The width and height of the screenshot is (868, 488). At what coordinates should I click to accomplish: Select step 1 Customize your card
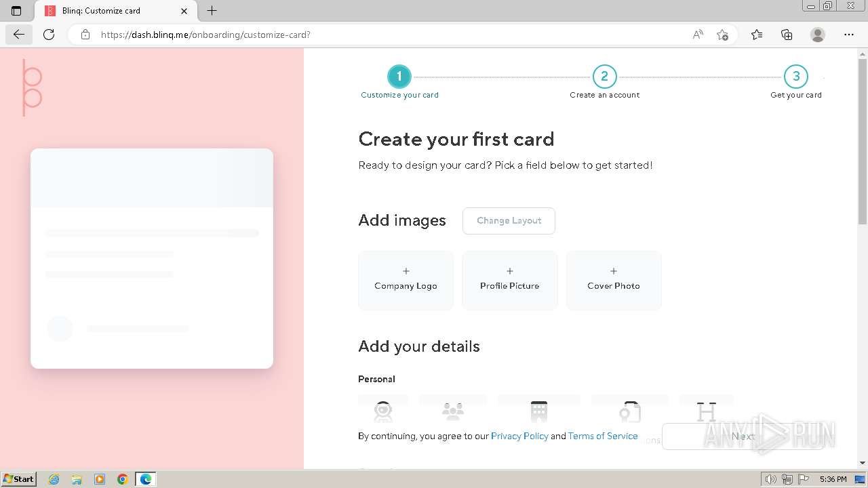tap(399, 83)
